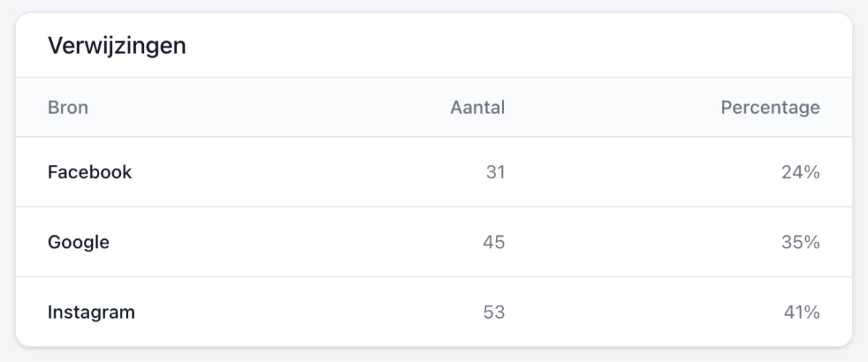Sort by the Percentage column header
The width and height of the screenshot is (868, 362).
click(x=770, y=108)
